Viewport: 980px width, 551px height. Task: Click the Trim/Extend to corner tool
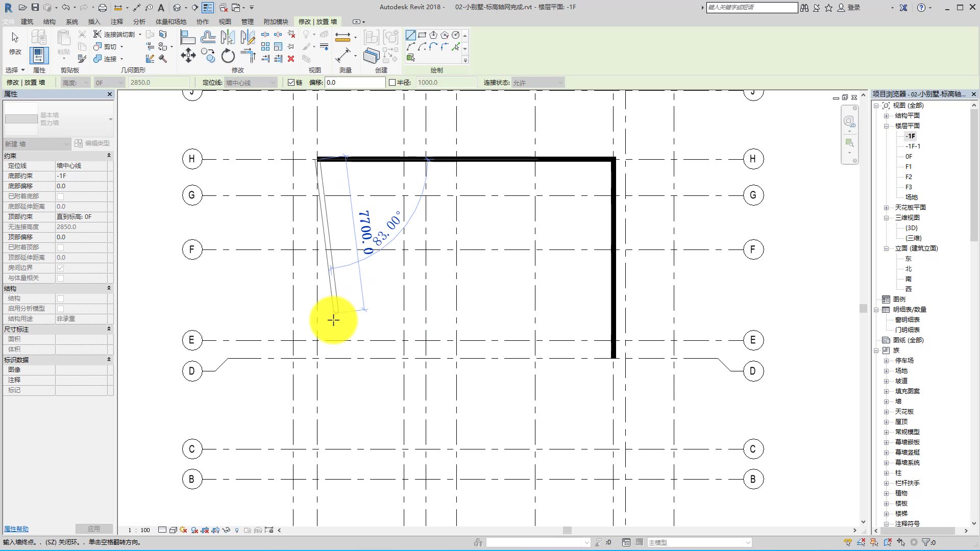(x=248, y=55)
